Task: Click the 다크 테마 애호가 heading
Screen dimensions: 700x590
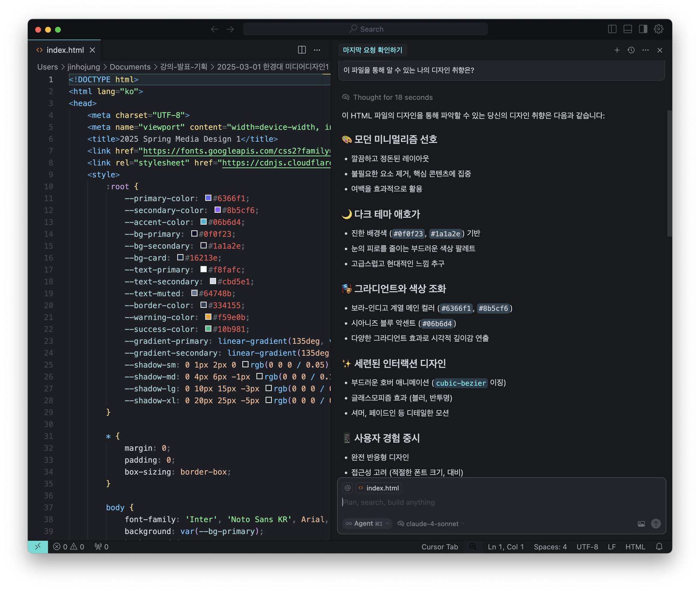Action: (x=387, y=214)
